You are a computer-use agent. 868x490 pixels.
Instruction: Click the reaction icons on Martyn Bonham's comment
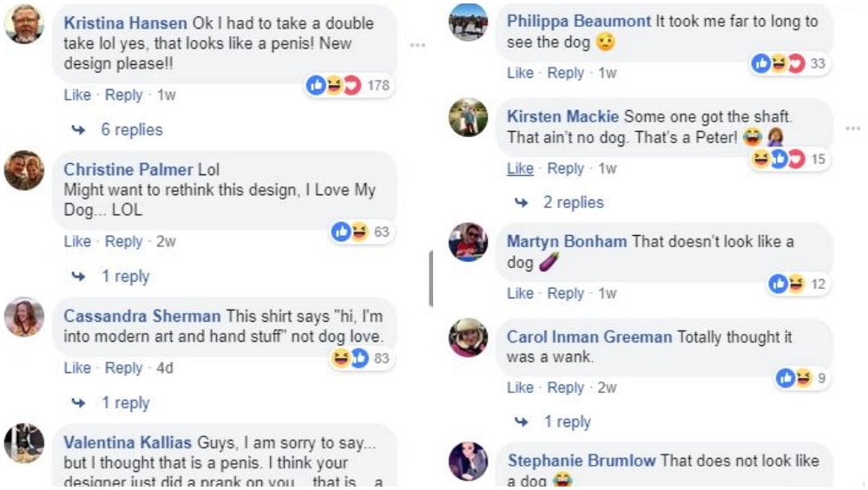click(787, 284)
